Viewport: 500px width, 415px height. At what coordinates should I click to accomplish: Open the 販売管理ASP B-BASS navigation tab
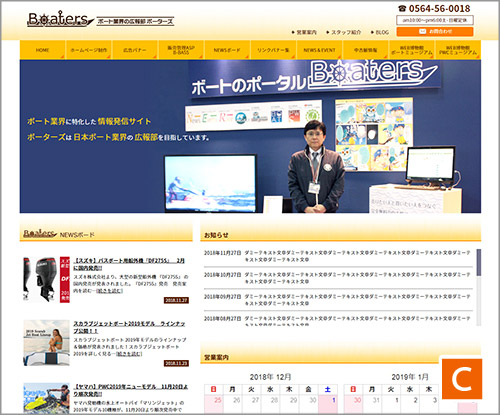coord(181,50)
